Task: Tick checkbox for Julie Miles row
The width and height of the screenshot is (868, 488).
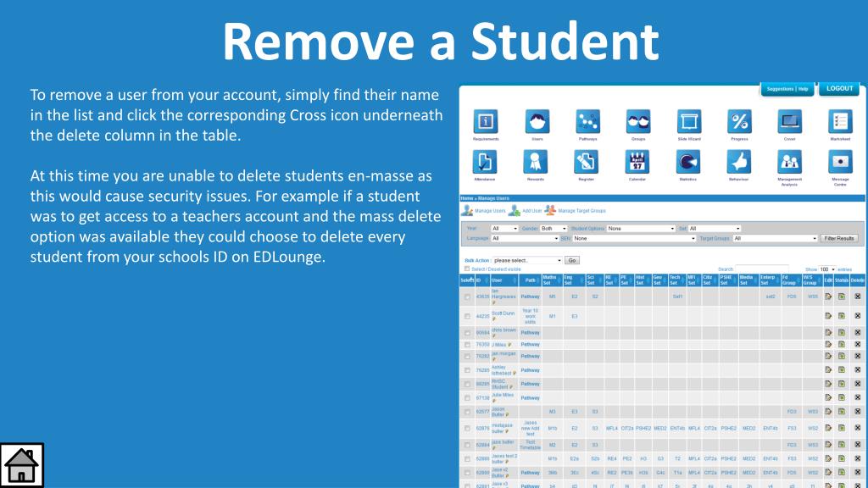Action: pyautogui.click(x=467, y=398)
